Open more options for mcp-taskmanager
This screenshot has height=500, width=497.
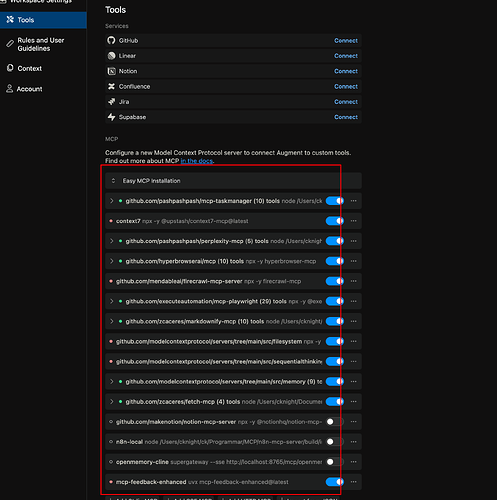pos(354,201)
